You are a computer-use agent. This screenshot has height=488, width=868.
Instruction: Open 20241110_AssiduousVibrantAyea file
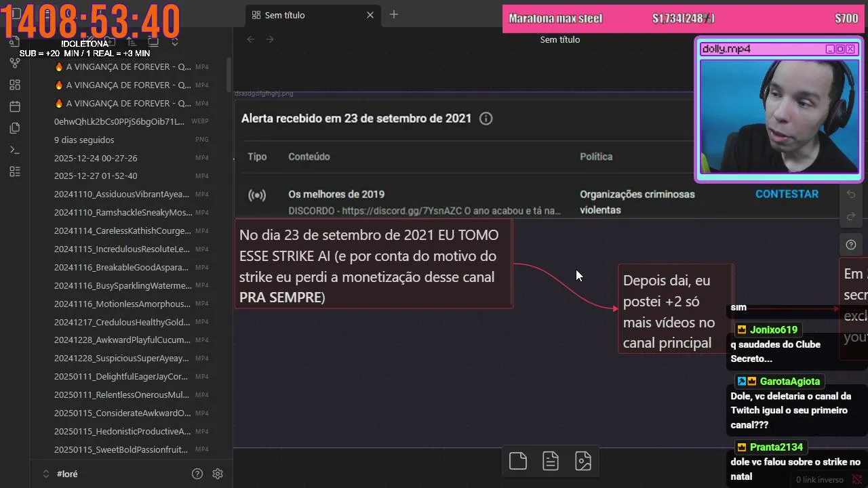pyautogui.click(x=121, y=195)
